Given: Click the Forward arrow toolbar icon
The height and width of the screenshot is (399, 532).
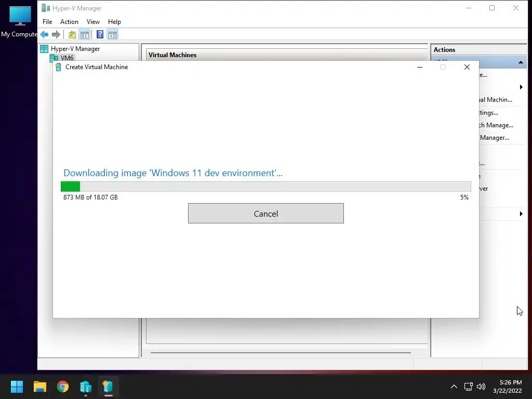Looking at the screenshot, I should click(x=56, y=35).
